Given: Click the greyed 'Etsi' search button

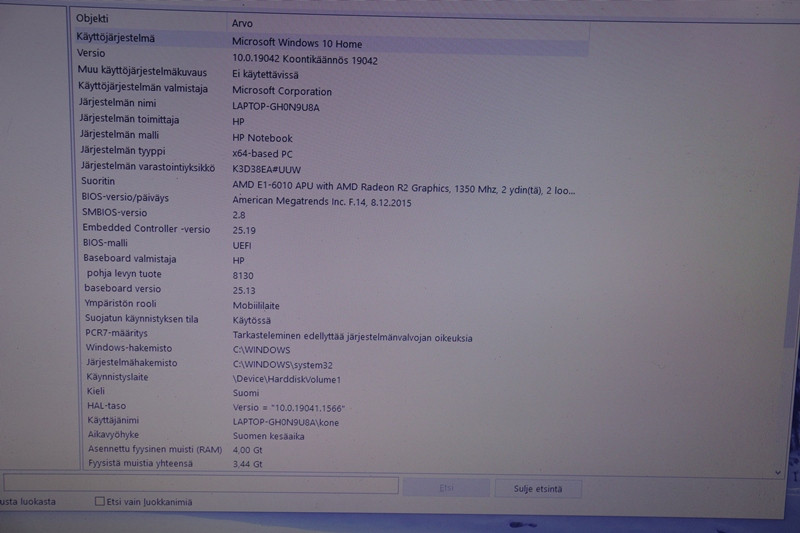Looking at the screenshot, I should [x=446, y=488].
